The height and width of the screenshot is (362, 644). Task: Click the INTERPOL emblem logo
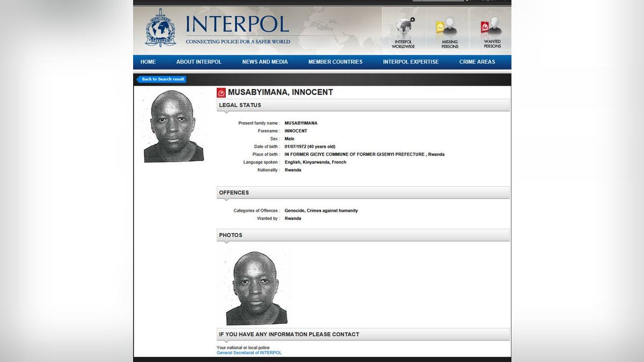160,28
